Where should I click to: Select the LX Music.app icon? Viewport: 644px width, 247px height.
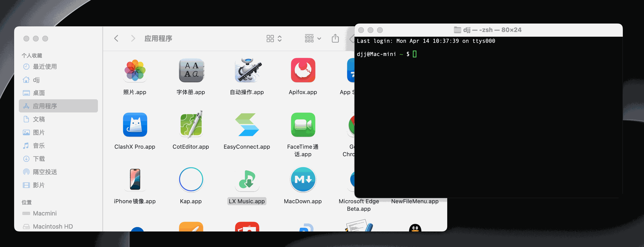coord(247,179)
